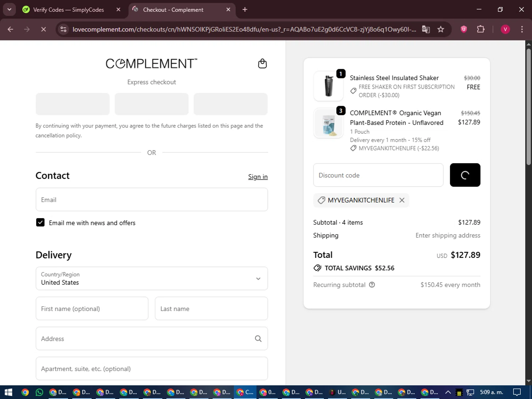The image size is (532, 399).
Task: Click the Sign in link
Action: point(258,177)
